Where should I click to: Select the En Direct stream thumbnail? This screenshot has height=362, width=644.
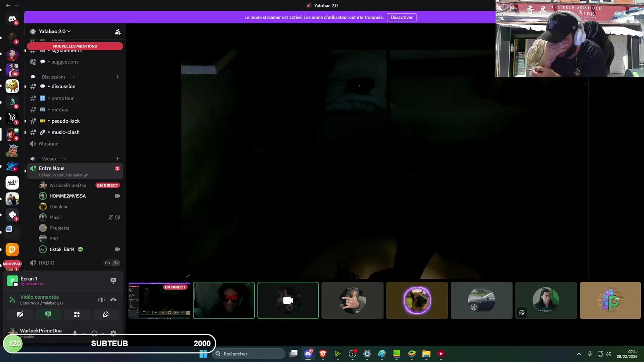click(159, 300)
